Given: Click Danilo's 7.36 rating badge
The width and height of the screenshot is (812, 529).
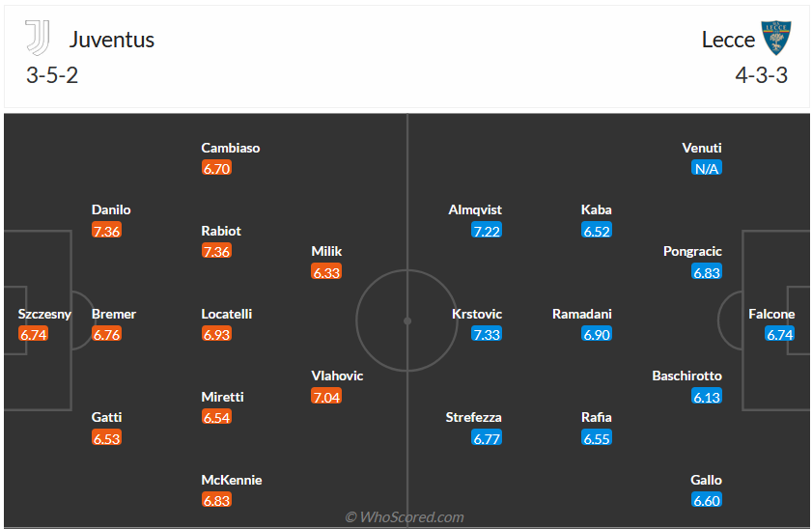Looking at the screenshot, I should 106,231.
